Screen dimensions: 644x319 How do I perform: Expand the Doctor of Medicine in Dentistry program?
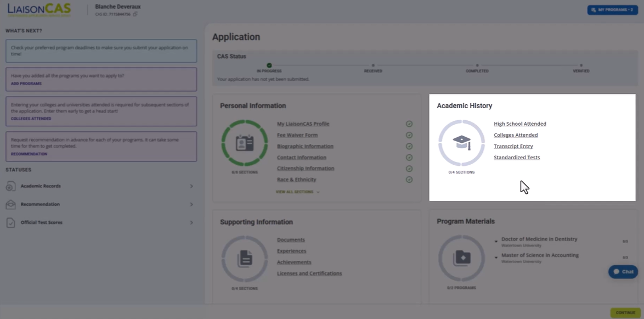point(496,241)
